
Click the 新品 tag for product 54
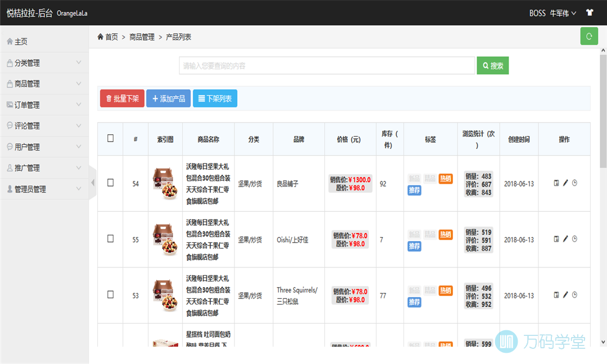(414, 179)
